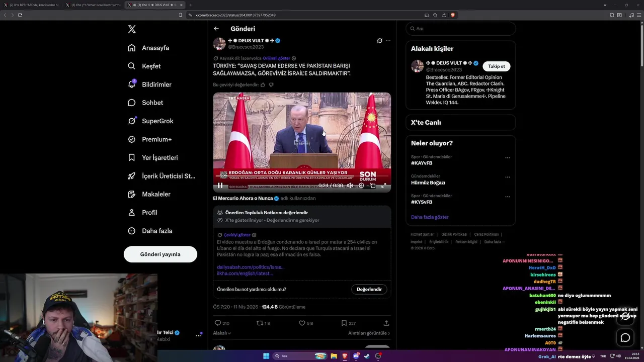This screenshot has height=362, width=644.
Task: Open translation settings gear beside Orijinali göster
Action: tap(294, 58)
